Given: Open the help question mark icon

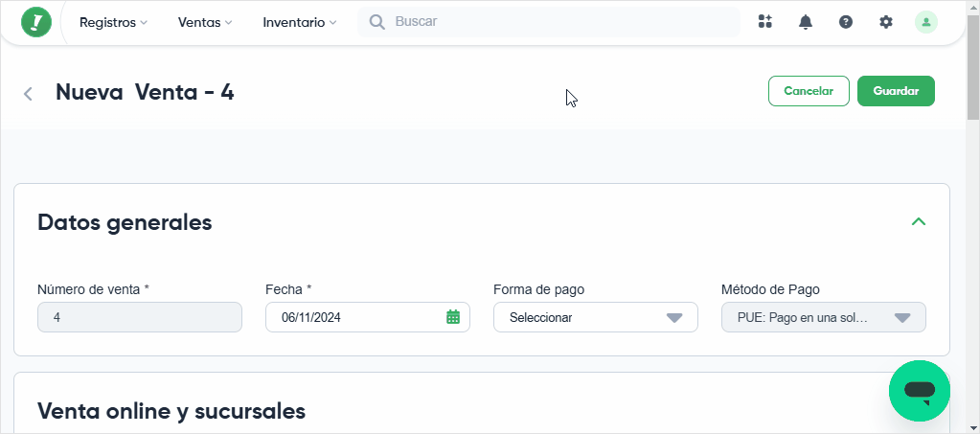Looking at the screenshot, I should point(846,22).
